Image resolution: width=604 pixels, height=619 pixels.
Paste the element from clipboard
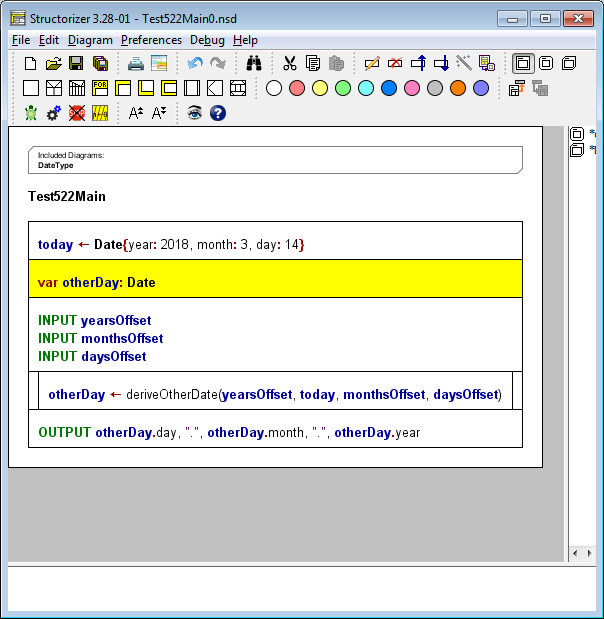(336, 64)
